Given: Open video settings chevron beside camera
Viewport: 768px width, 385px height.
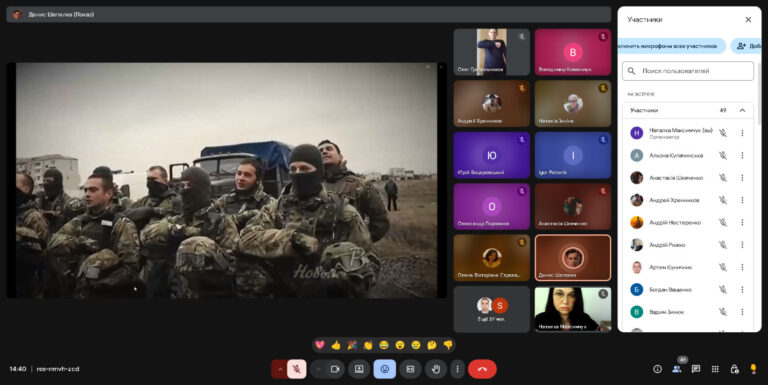Looking at the screenshot, I should 319,369.
